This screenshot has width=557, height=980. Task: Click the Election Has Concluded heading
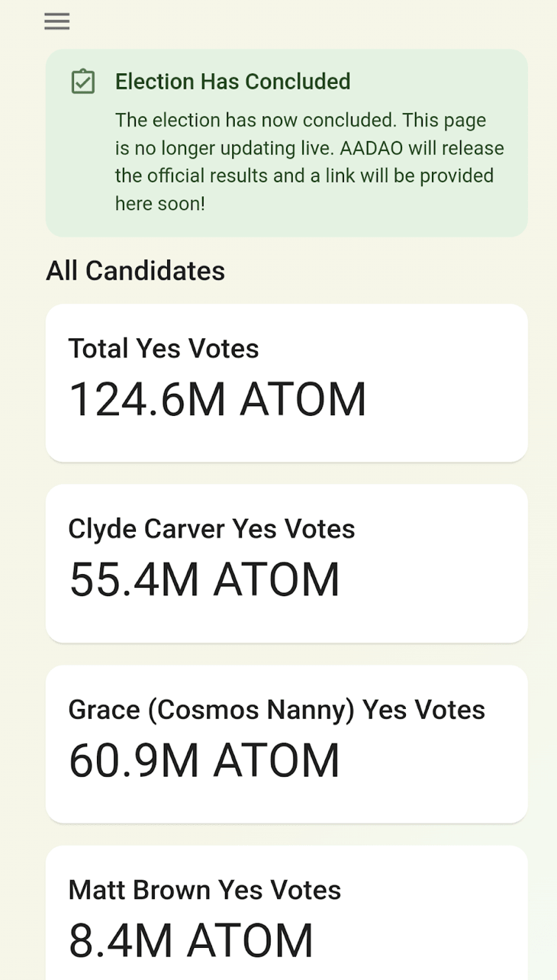pos(233,82)
